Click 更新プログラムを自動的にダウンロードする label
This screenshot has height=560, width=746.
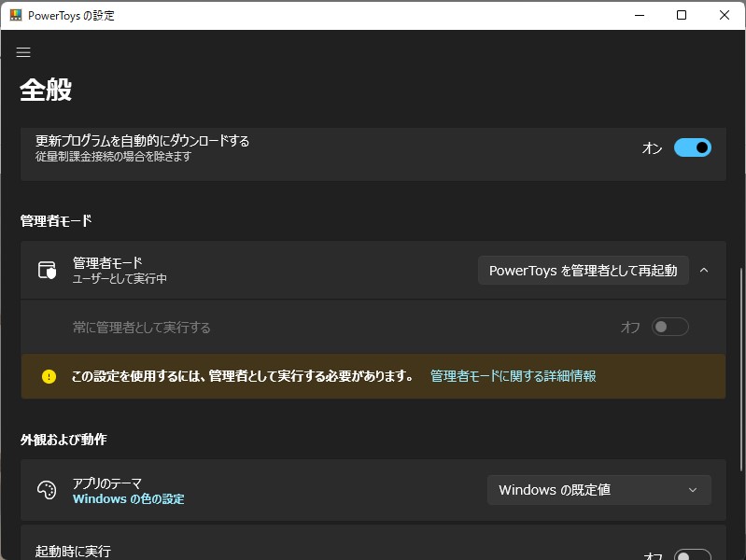tap(142, 141)
